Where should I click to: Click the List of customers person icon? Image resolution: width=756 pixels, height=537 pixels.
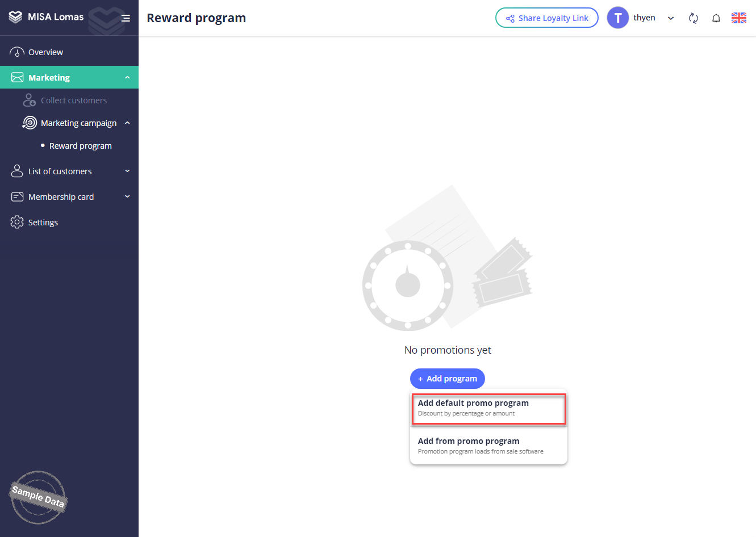pyautogui.click(x=17, y=171)
